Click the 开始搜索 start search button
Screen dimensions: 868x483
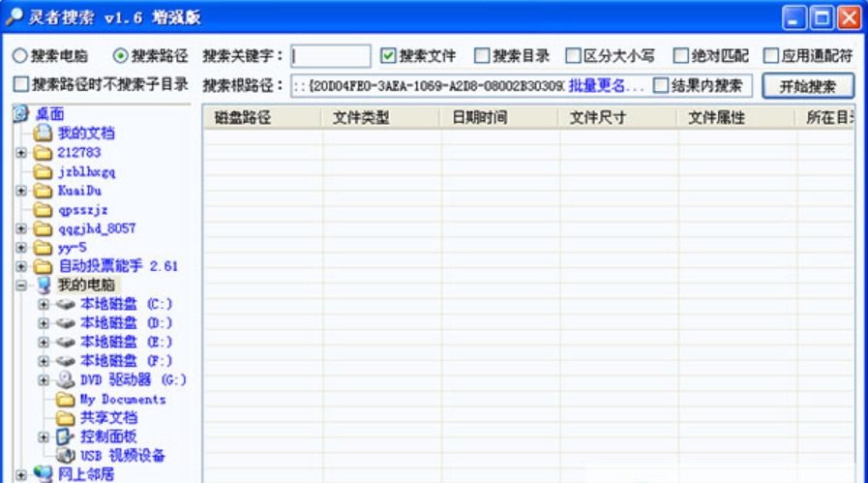808,86
